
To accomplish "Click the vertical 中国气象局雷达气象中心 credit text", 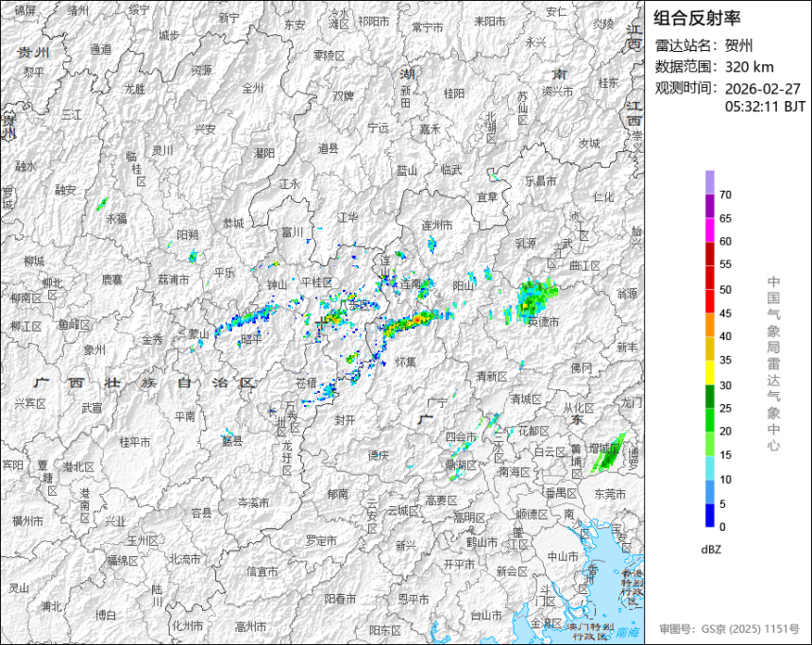I will click(x=773, y=364).
